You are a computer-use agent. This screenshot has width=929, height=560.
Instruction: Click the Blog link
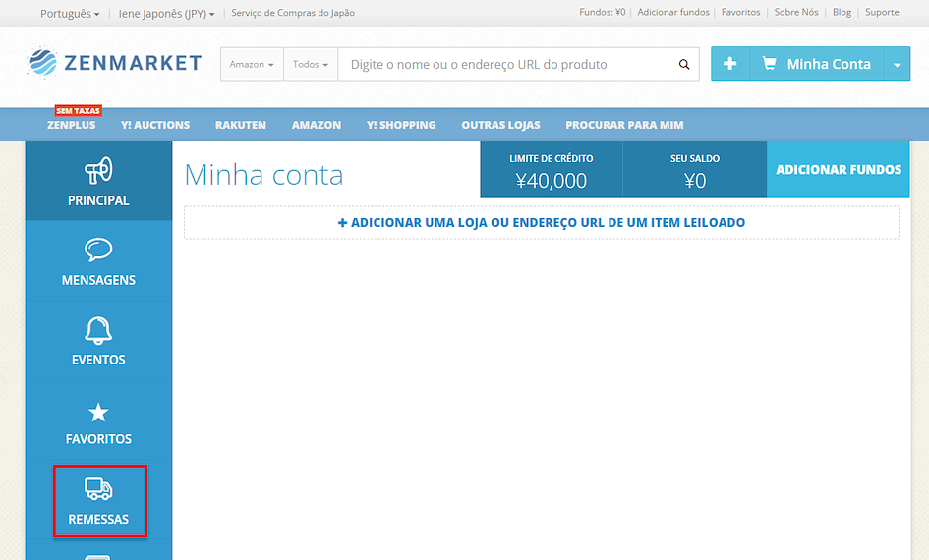coord(842,12)
